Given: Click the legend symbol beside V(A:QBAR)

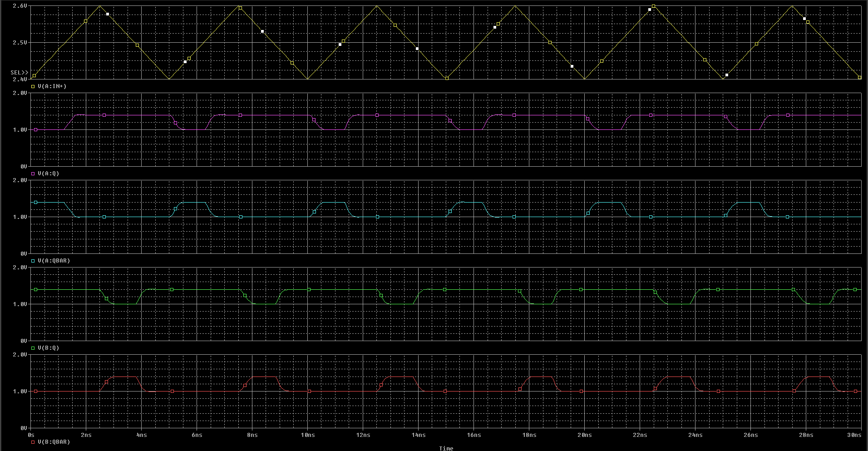Looking at the screenshot, I should [33, 261].
